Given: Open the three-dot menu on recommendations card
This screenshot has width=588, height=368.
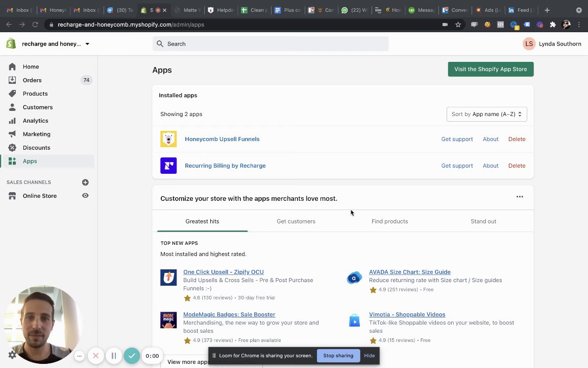Looking at the screenshot, I should click(x=520, y=196).
